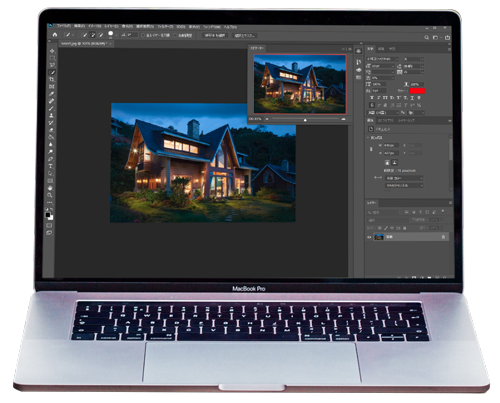Select the Move tool in the toolbar
The width and height of the screenshot is (500, 403).
click(x=52, y=51)
